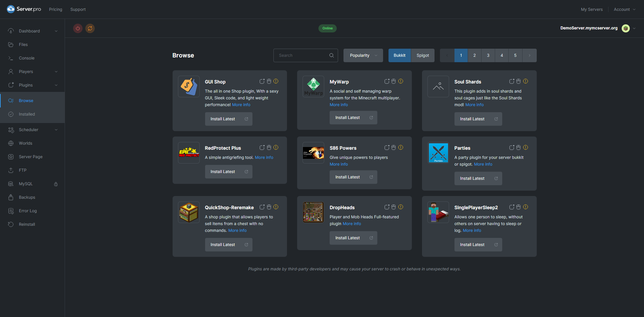
Task: Click the plugin Search input field
Action: [x=301, y=55]
